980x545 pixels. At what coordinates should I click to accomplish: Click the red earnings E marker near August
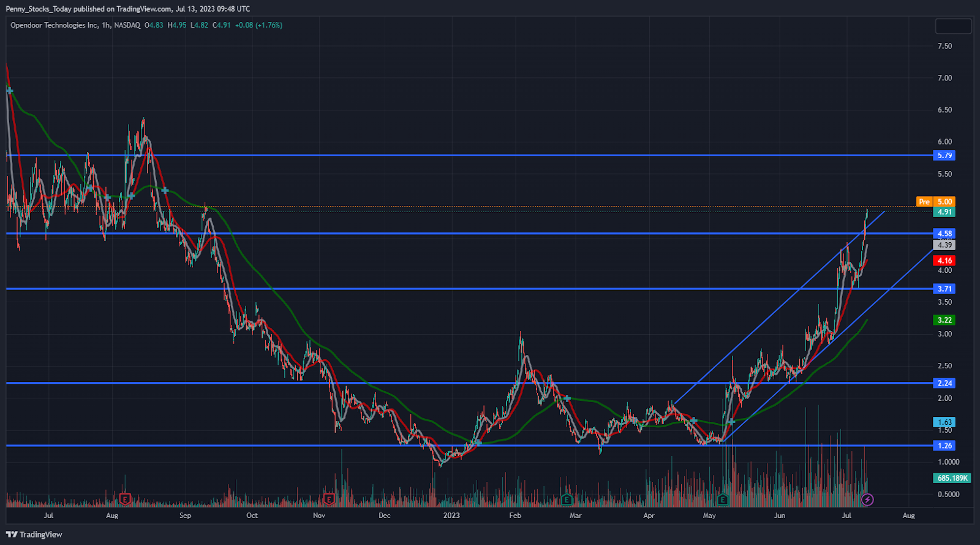click(125, 499)
